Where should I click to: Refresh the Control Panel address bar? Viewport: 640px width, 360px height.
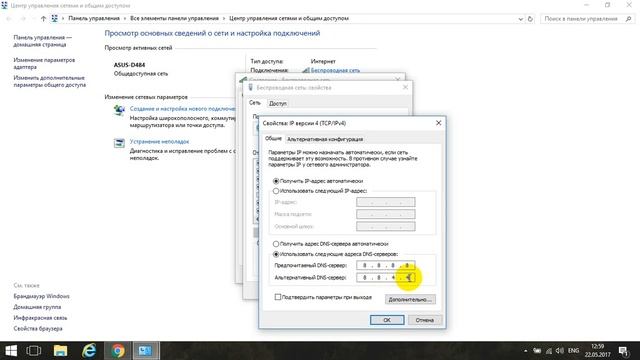point(530,19)
